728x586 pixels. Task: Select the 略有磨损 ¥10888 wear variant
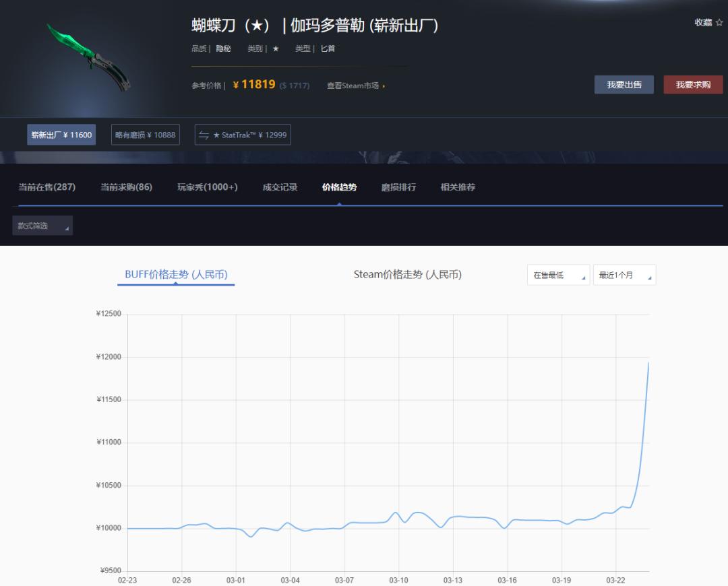(145, 135)
